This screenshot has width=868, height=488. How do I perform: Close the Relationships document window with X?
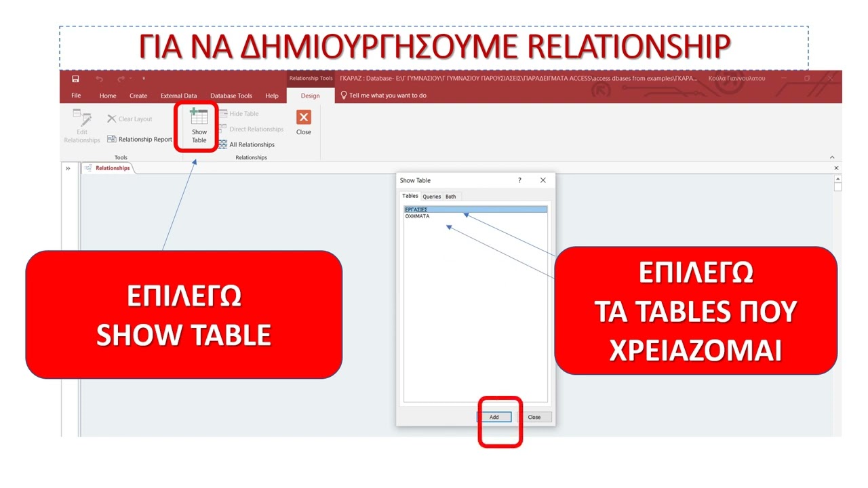point(836,168)
